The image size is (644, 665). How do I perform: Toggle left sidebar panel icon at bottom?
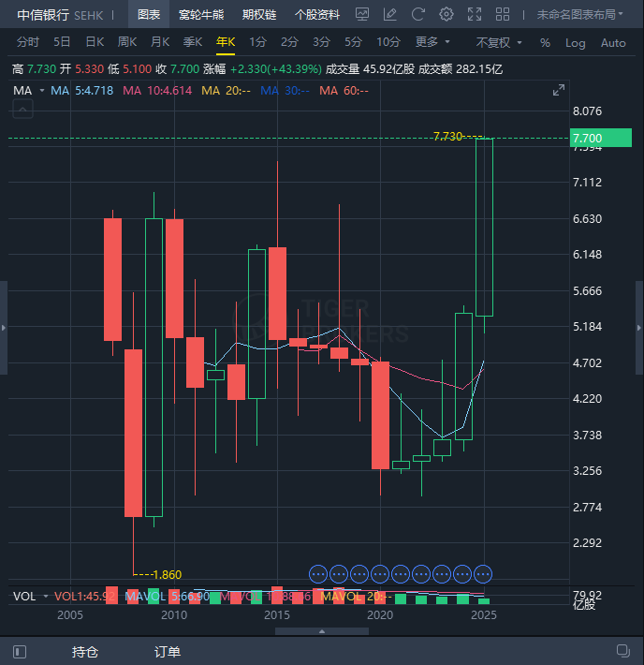tap(20, 652)
